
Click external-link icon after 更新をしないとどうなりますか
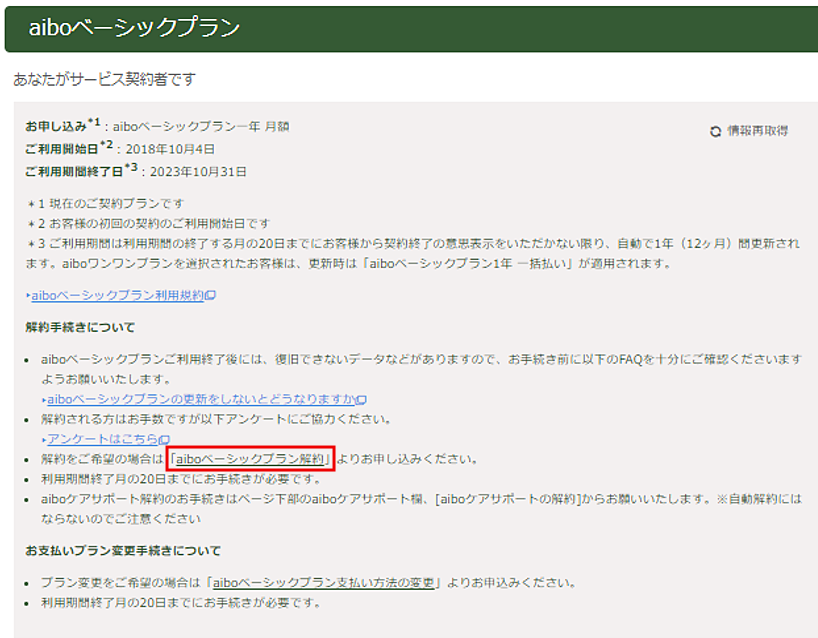tap(362, 400)
